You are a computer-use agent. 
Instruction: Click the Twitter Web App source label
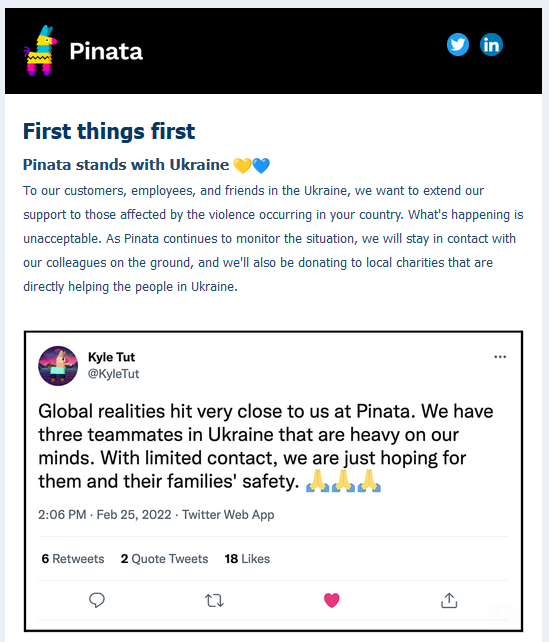point(228,514)
